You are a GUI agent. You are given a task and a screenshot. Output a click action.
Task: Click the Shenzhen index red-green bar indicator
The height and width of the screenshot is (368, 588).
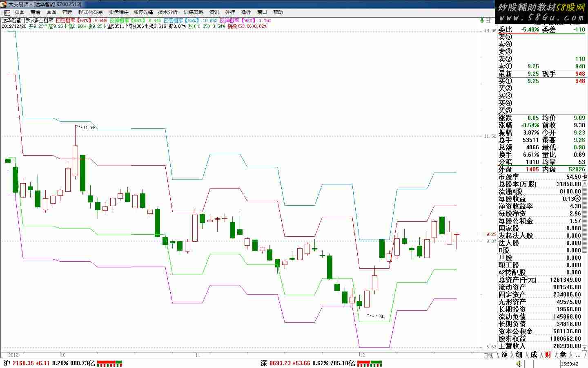click(370, 363)
